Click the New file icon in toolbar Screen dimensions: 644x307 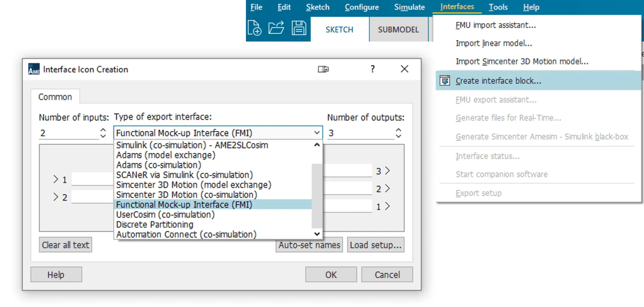[254, 28]
